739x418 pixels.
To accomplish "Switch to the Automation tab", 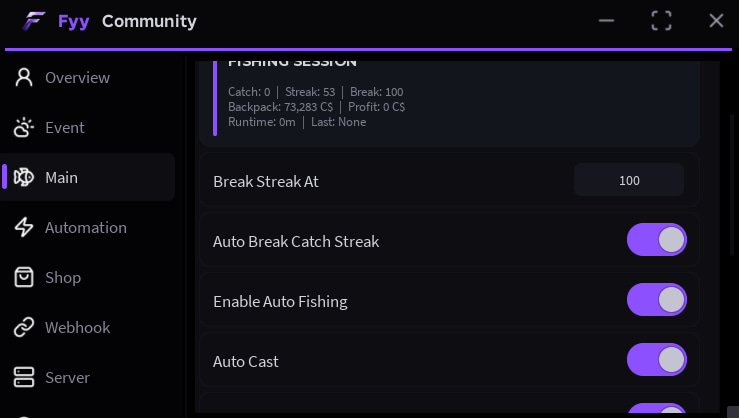I will point(86,227).
